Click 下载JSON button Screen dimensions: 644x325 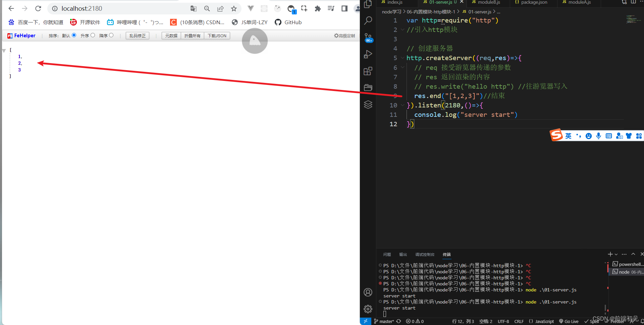tap(217, 36)
